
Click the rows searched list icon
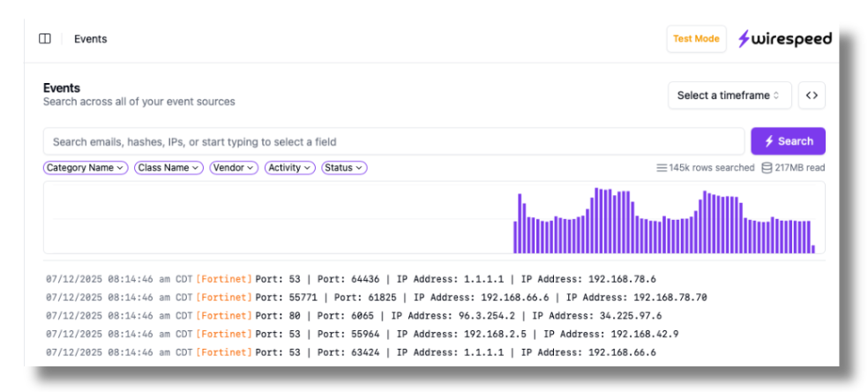pos(662,168)
